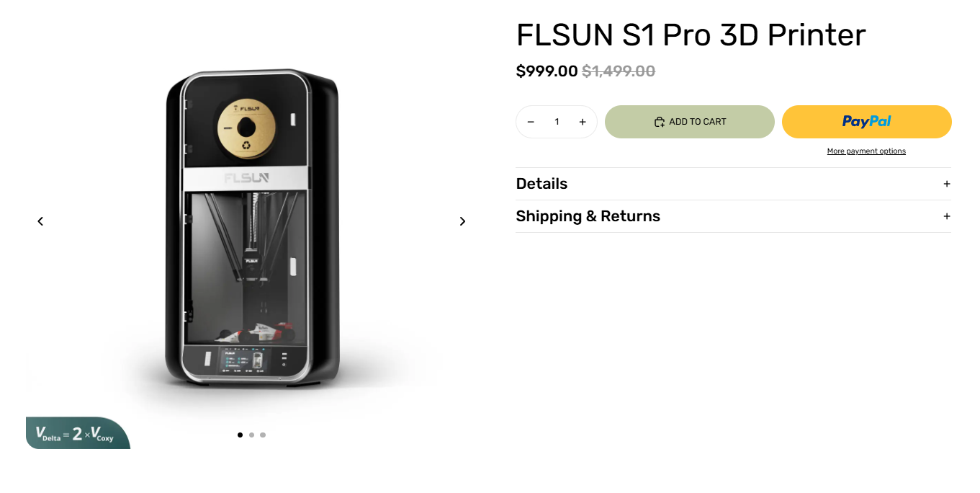Advance to the next product image
Viewport: 980px width, 493px height.
462,221
